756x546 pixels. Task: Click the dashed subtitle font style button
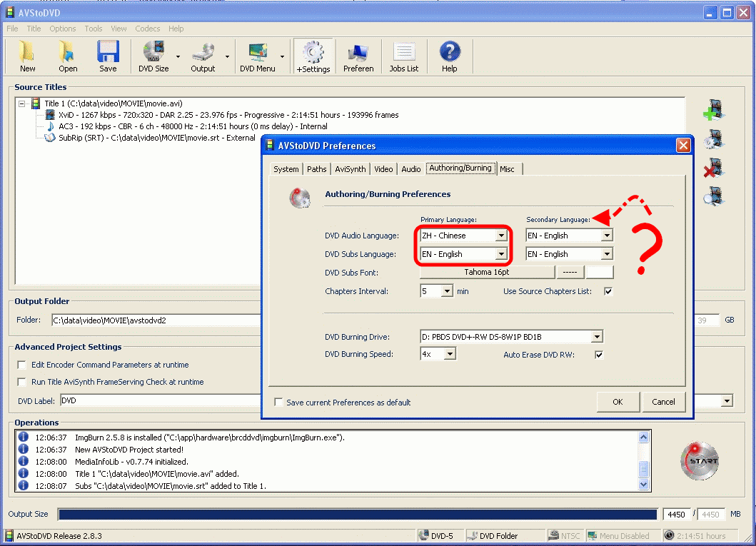(x=570, y=272)
